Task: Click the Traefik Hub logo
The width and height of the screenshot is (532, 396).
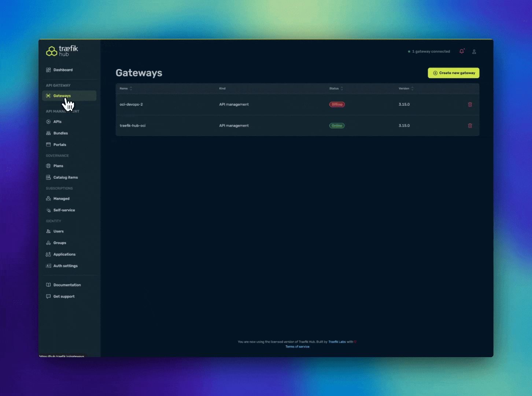Action: click(x=62, y=51)
